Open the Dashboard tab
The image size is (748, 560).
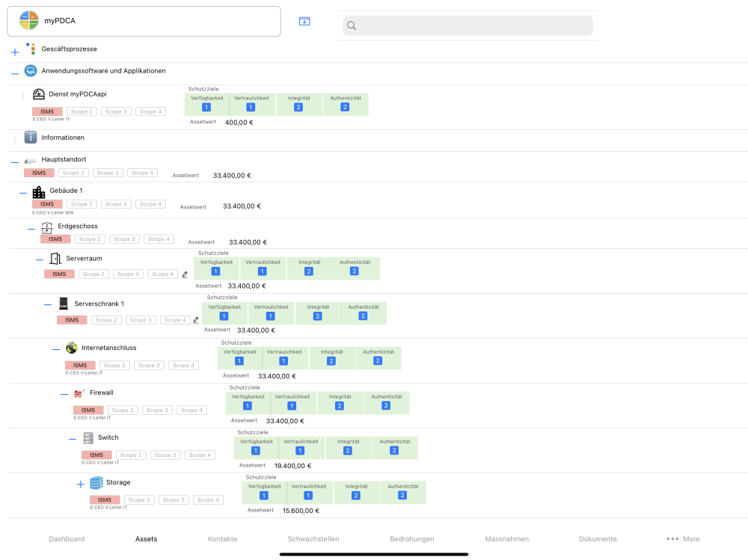click(x=67, y=539)
